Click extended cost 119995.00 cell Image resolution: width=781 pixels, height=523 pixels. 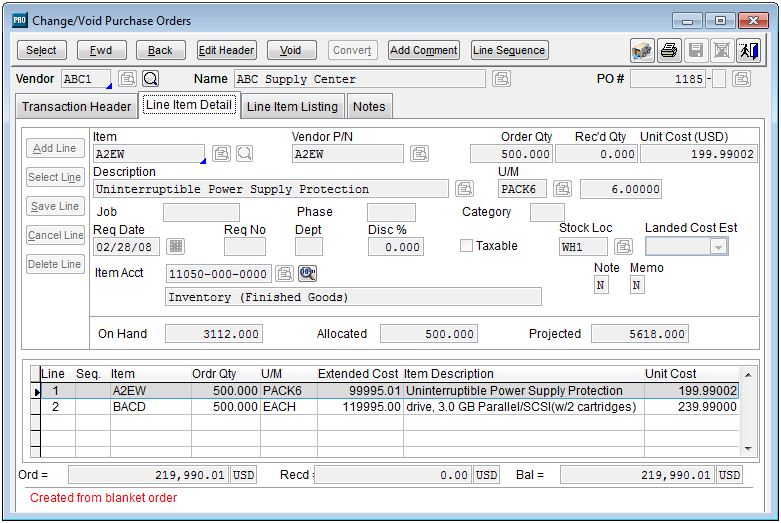click(x=360, y=407)
